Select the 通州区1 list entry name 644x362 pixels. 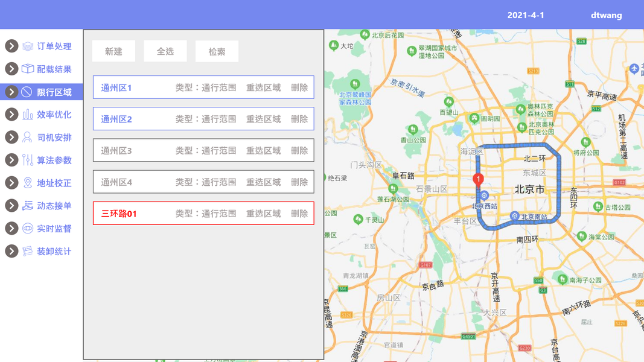click(116, 88)
